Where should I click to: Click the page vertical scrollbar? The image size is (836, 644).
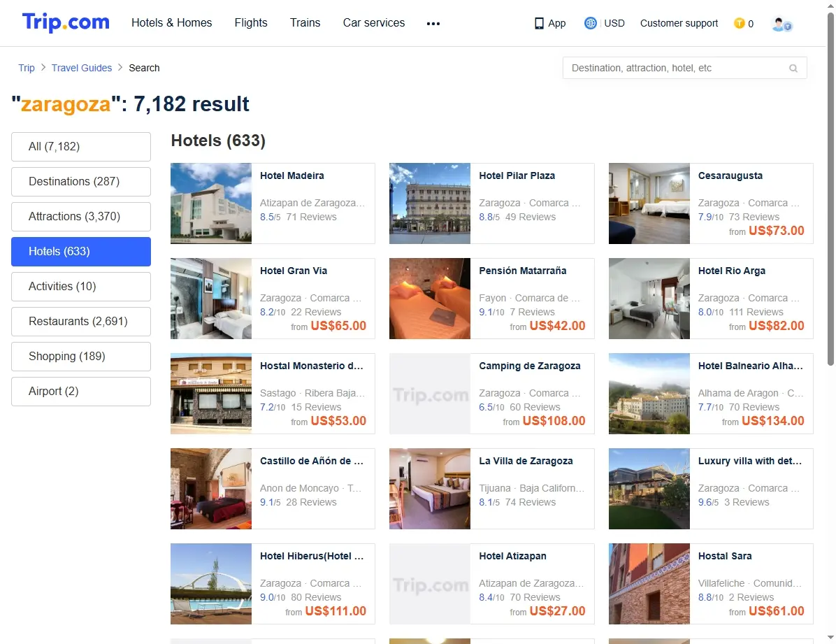[x=830, y=189]
